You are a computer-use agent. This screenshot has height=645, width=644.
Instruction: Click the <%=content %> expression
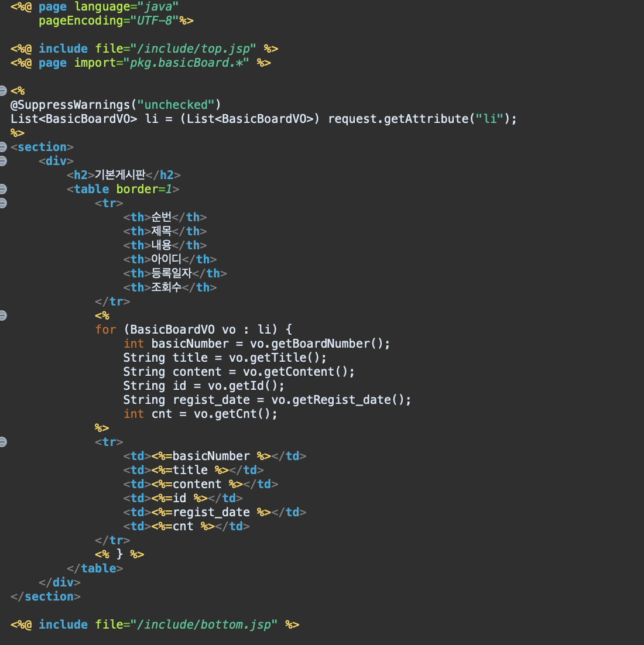coord(197,484)
